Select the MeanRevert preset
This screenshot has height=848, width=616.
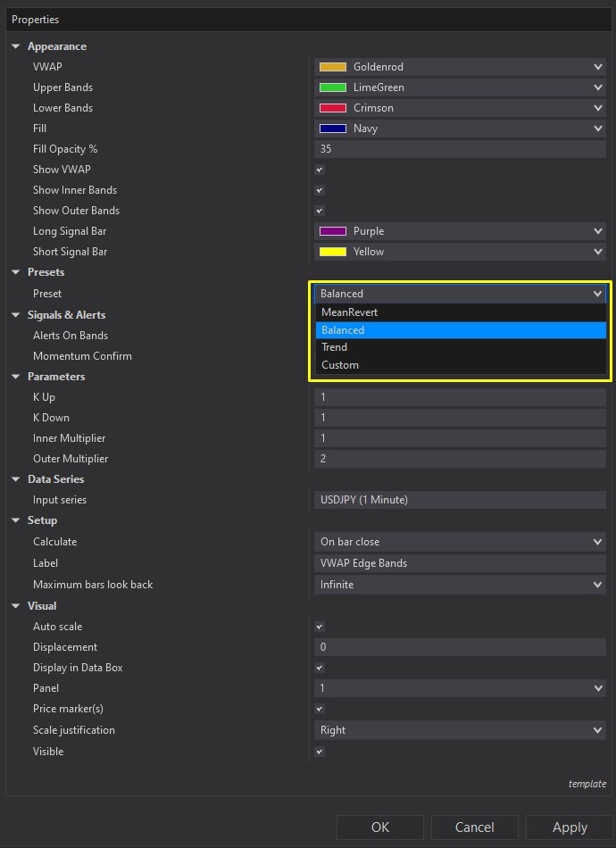pyautogui.click(x=402, y=312)
